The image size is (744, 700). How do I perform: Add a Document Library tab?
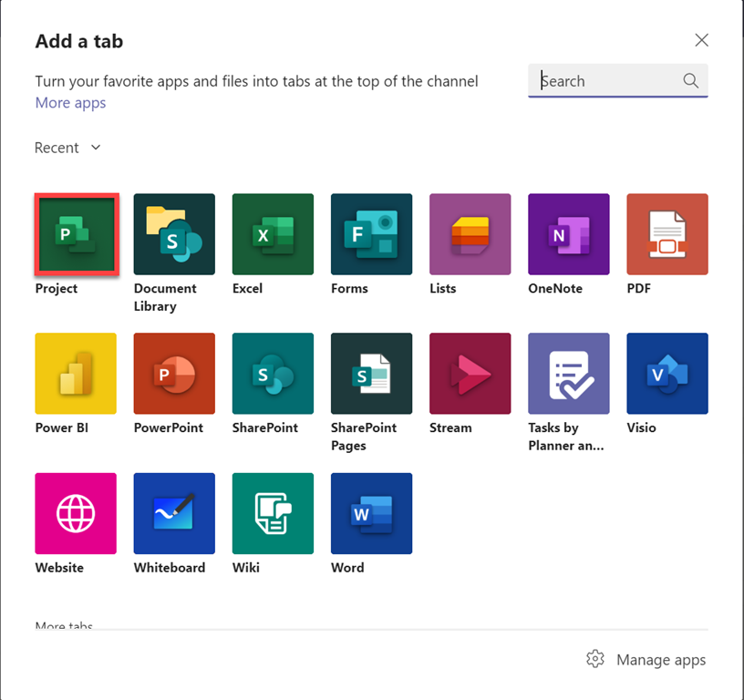(x=174, y=234)
